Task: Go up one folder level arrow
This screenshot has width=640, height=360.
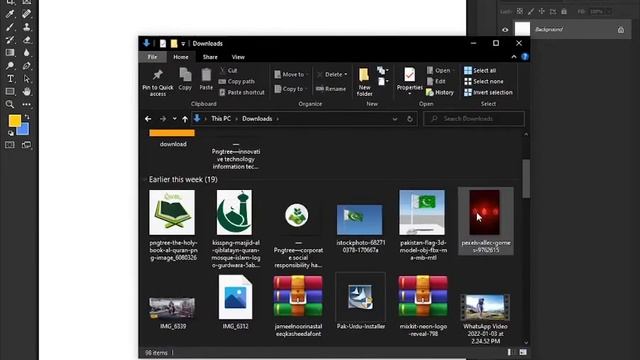Action: pyautogui.click(x=185, y=119)
